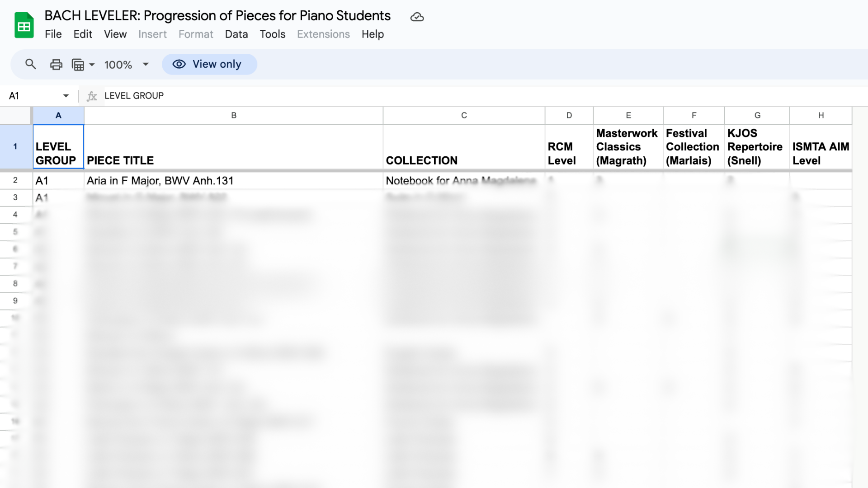Open the Tools menu
This screenshot has height=488, width=868.
(272, 34)
